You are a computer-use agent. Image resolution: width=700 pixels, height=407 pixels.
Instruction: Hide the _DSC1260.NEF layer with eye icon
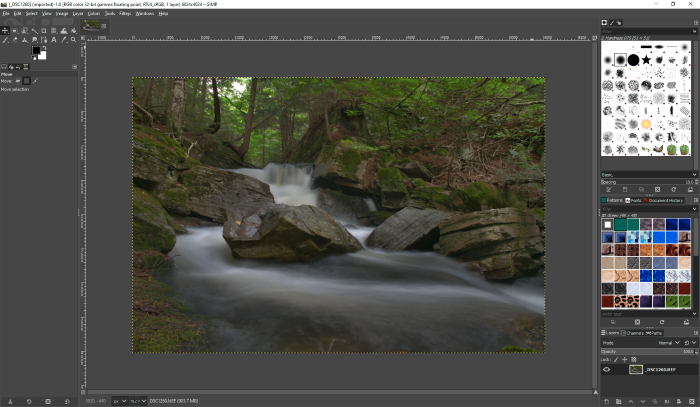(607, 369)
